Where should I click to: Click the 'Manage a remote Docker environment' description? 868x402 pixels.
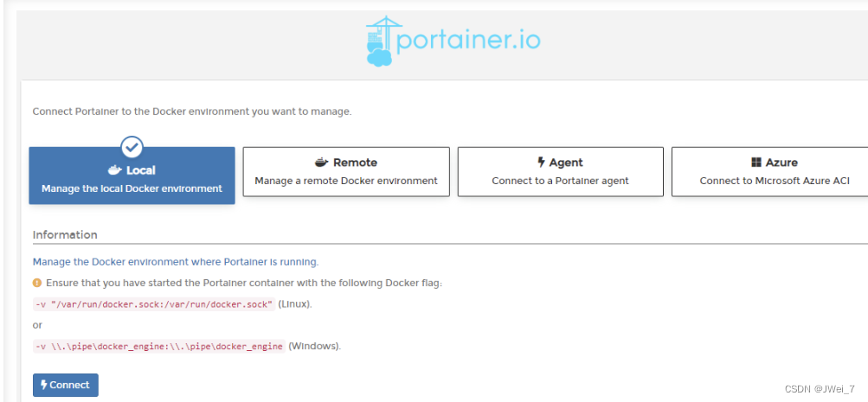tap(346, 181)
